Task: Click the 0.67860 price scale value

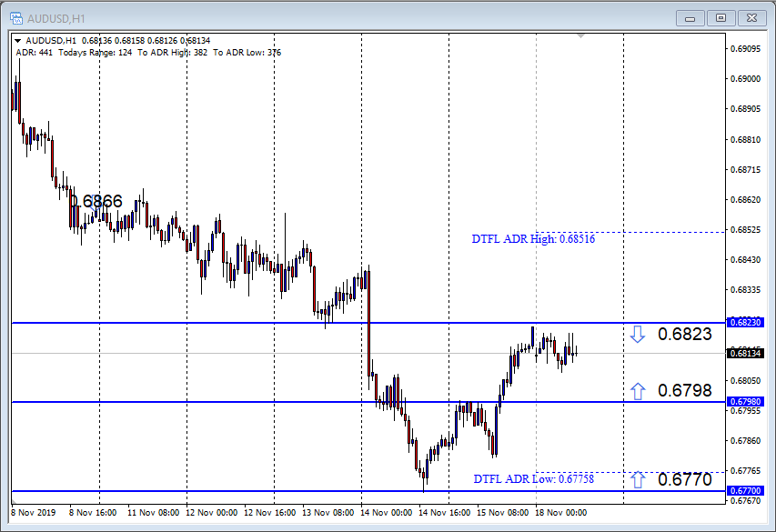Action: (745, 440)
